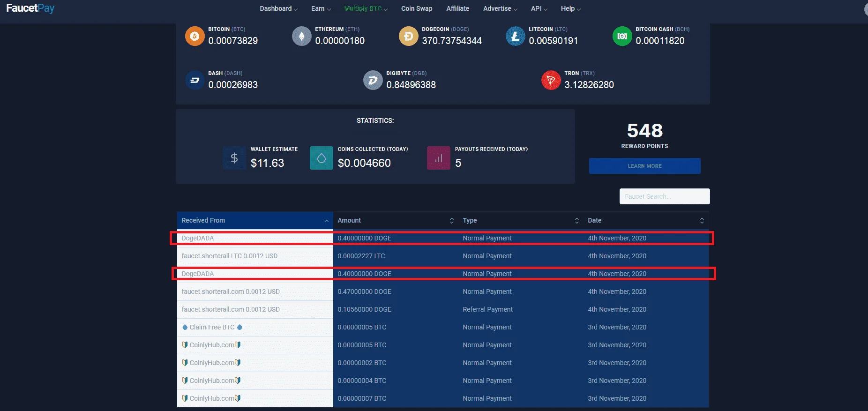The width and height of the screenshot is (868, 411).
Task: Open the Dashboard dropdown menu
Action: coord(278,8)
